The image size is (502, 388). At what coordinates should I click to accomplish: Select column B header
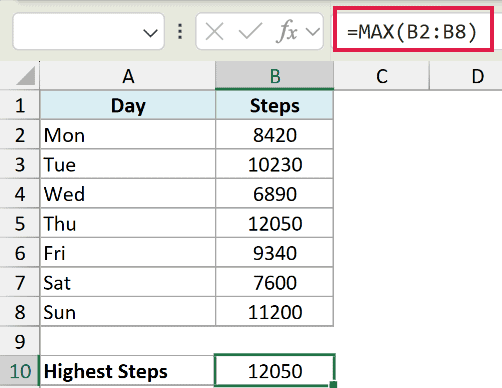click(275, 76)
